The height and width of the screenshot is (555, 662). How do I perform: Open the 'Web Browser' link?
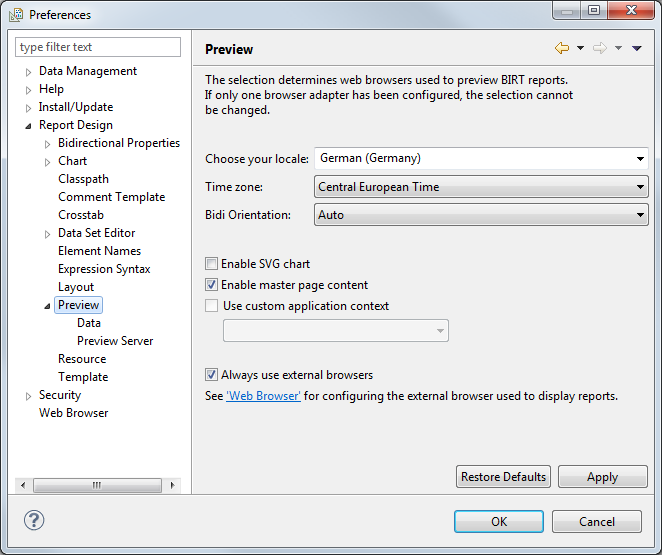pos(264,396)
